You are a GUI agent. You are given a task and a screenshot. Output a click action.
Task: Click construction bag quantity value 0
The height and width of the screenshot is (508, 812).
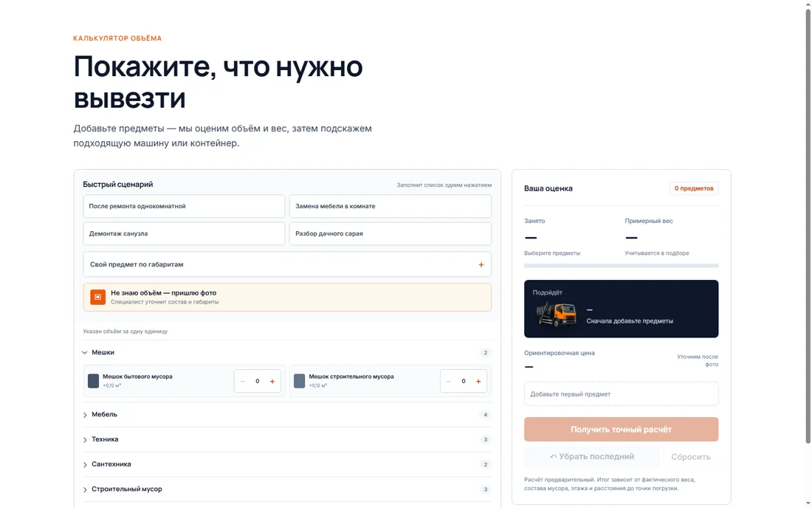464,381
